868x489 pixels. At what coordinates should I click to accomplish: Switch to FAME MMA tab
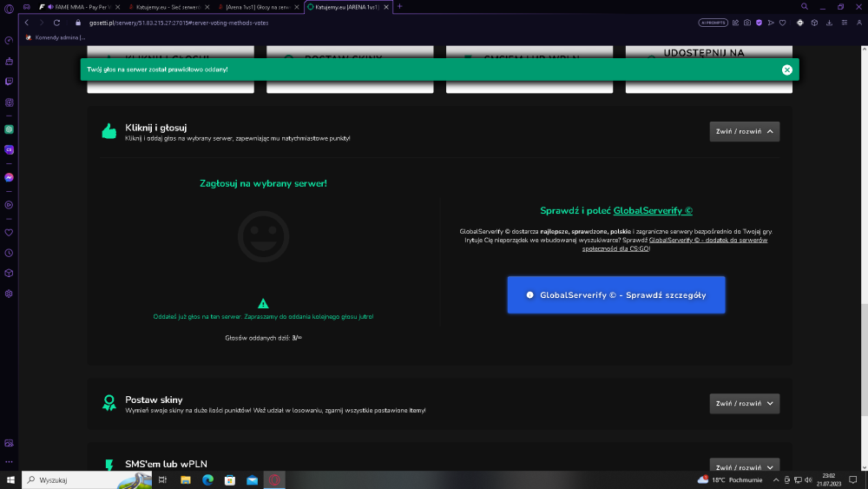[x=79, y=7]
